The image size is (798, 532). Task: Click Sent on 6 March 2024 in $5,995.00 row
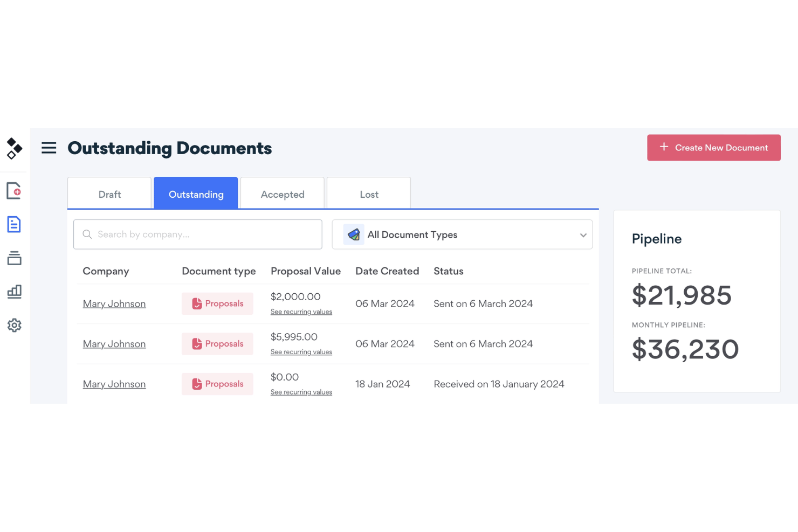point(483,344)
